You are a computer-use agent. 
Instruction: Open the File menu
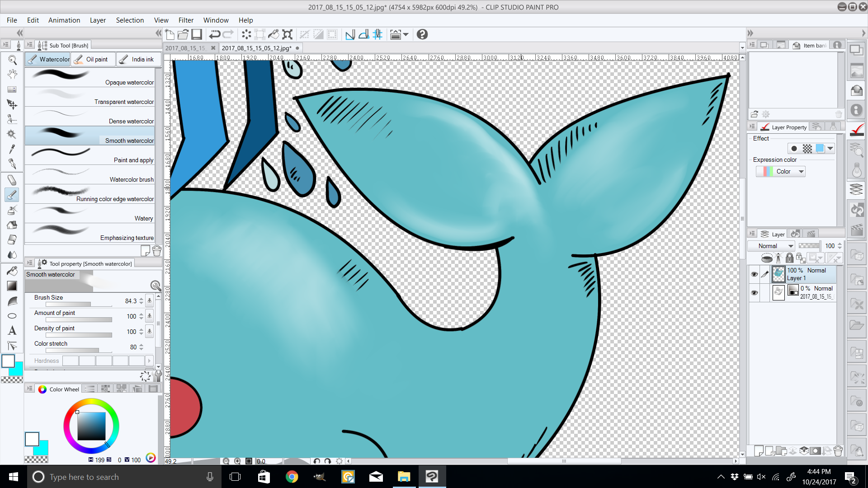pyautogui.click(x=12, y=20)
